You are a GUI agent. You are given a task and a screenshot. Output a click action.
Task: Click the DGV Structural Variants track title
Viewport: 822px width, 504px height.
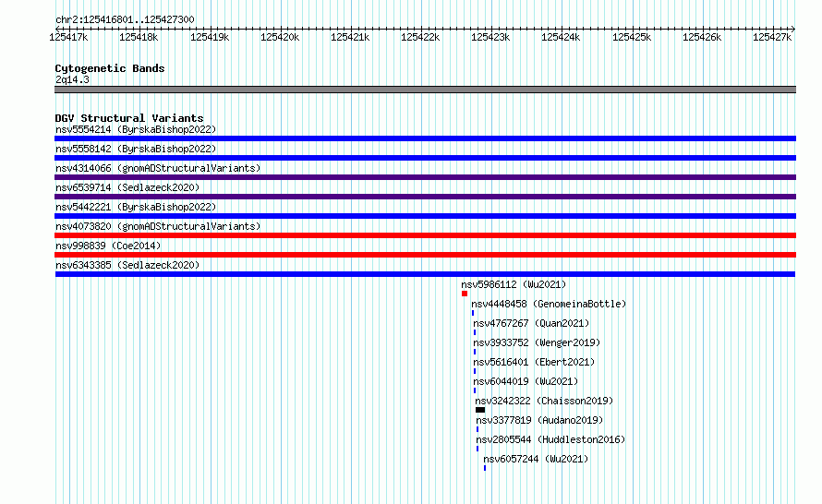coord(129,118)
